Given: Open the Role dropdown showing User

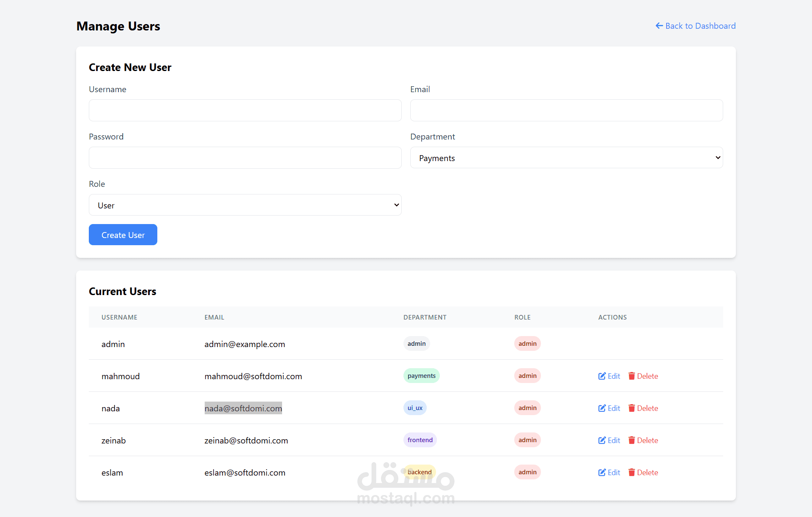Looking at the screenshot, I should (245, 205).
